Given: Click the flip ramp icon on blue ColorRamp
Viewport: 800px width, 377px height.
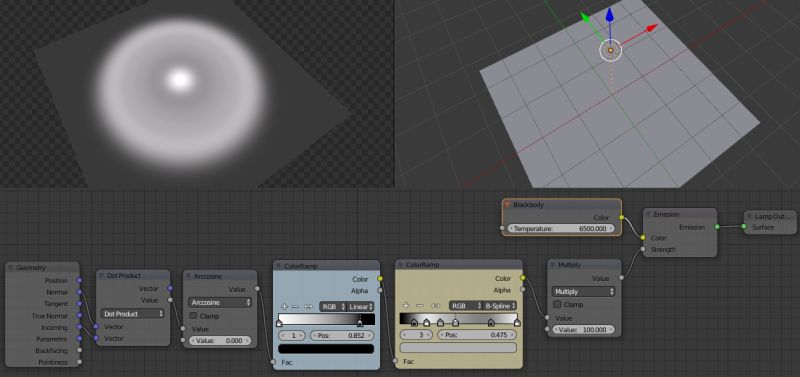Looking at the screenshot, I should click(x=308, y=307).
